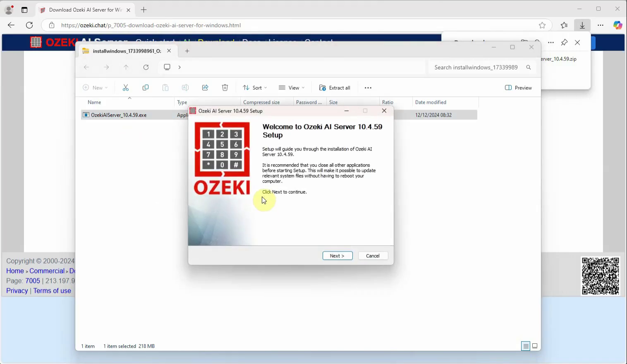Close the Download Ozeki AI Server tab
627x364 pixels.
[x=128, y=10]
